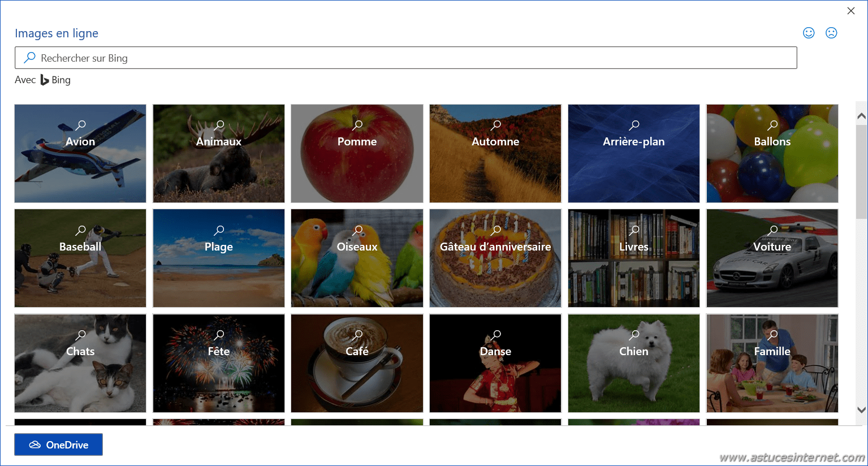Click the magnifier icon on the Avion tile
This screenshot has width=868, height=466.
point(81,125)
